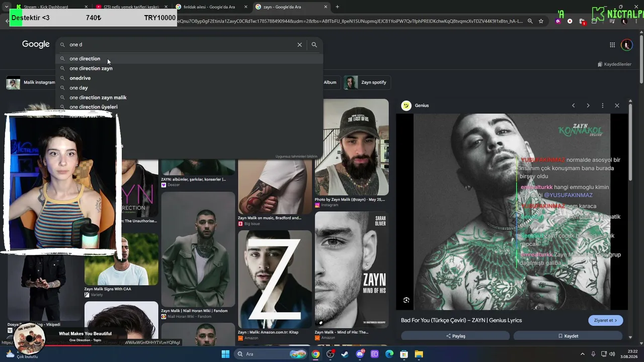This screenshot has height=362, width=644.
Task: Open Google account profile avatar
Action: [626, 45]
